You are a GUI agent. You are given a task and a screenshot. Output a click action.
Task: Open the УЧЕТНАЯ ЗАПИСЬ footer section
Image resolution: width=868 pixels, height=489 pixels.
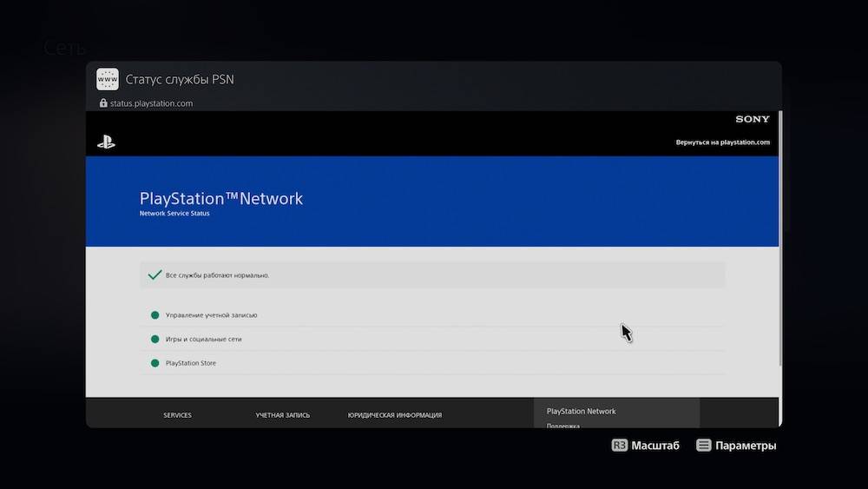coord(282,415)
